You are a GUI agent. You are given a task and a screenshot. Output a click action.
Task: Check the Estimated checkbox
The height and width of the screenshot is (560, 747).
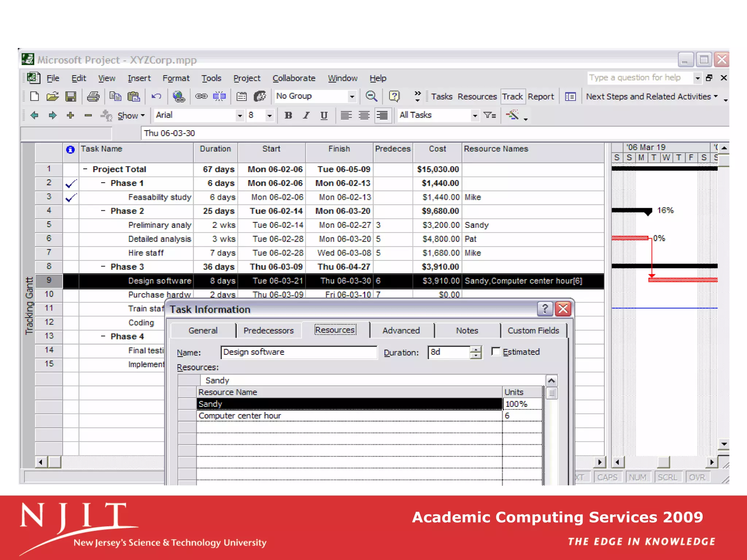pyautogui.click(x=496, y=351)
